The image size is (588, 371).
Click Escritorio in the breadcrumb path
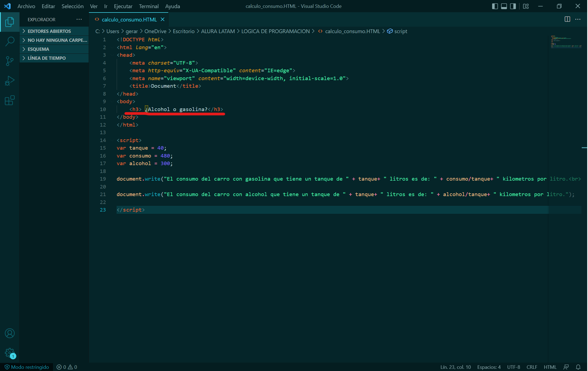point(184,31)
